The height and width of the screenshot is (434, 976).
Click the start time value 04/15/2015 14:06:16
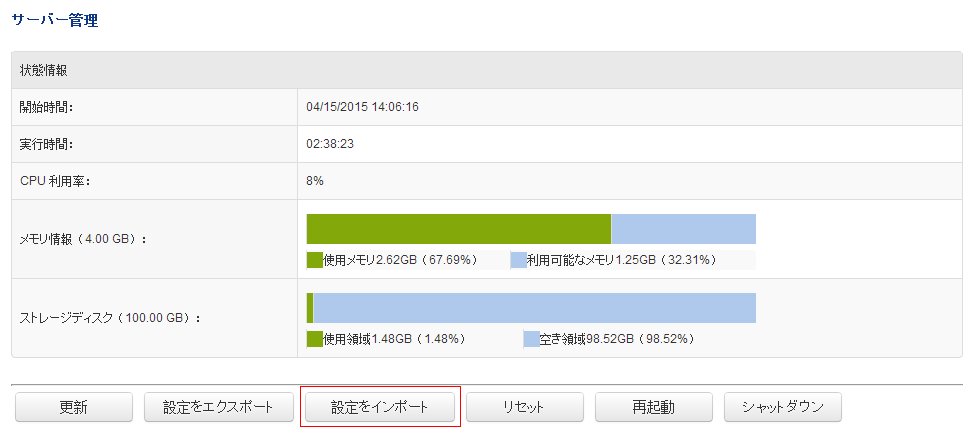tap(362, 107)
